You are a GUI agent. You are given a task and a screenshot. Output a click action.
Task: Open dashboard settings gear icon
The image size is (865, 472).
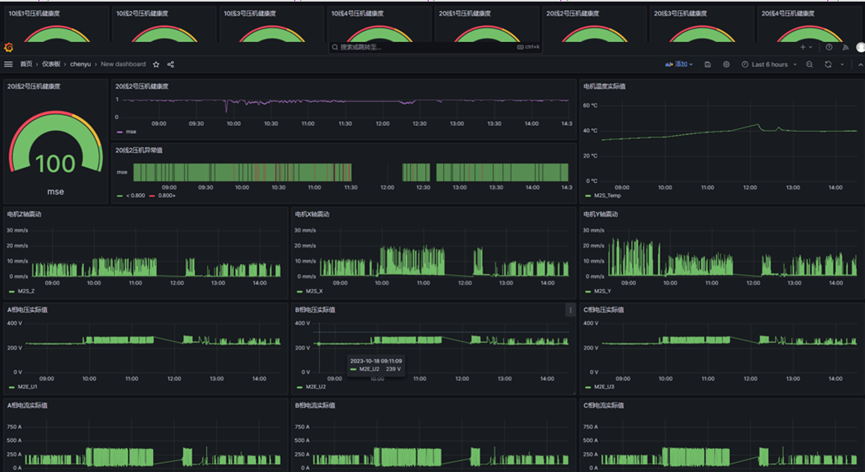pos(725,64)
